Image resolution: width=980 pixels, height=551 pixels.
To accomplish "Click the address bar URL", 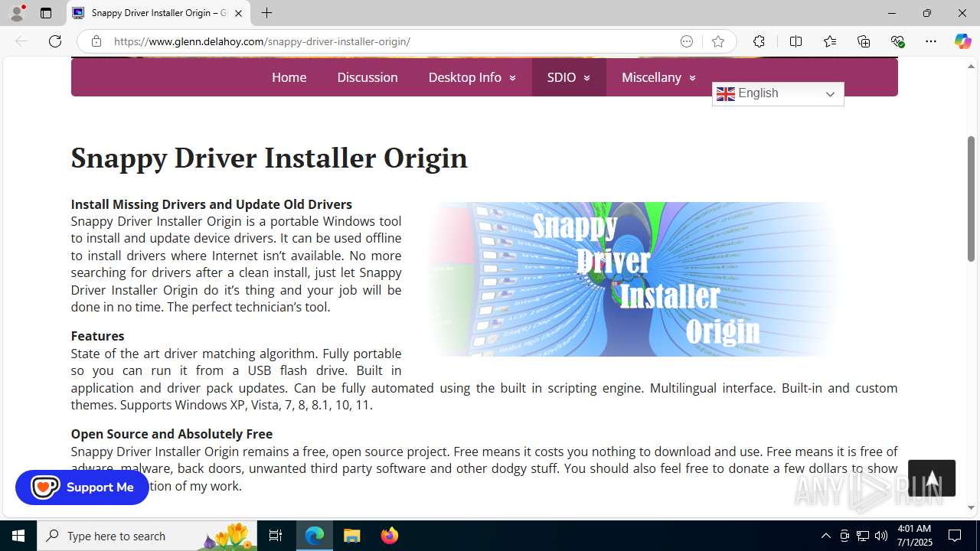I will 262,41.
